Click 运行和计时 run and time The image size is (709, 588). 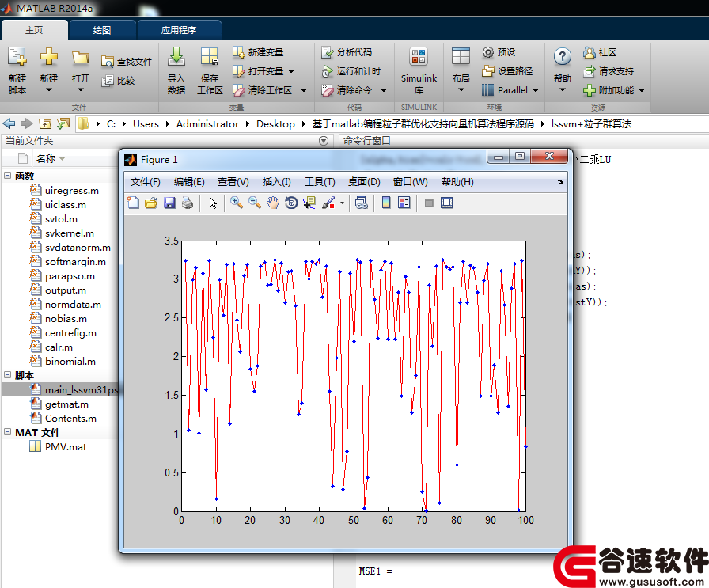click(351, 71)
